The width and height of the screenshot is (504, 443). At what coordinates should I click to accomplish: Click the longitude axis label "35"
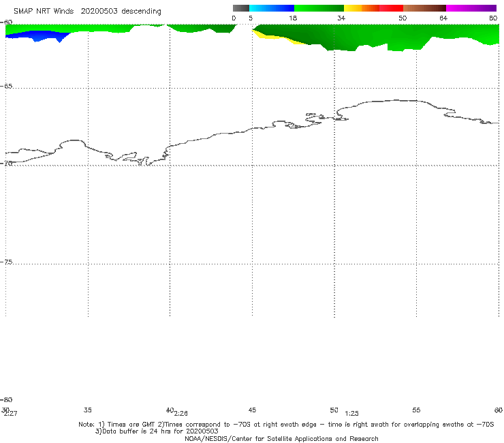87,410
